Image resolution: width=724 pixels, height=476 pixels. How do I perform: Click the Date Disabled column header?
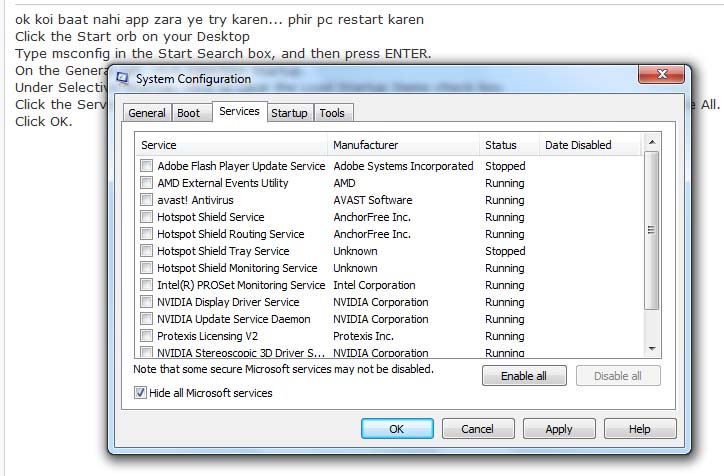coord(590,145)
